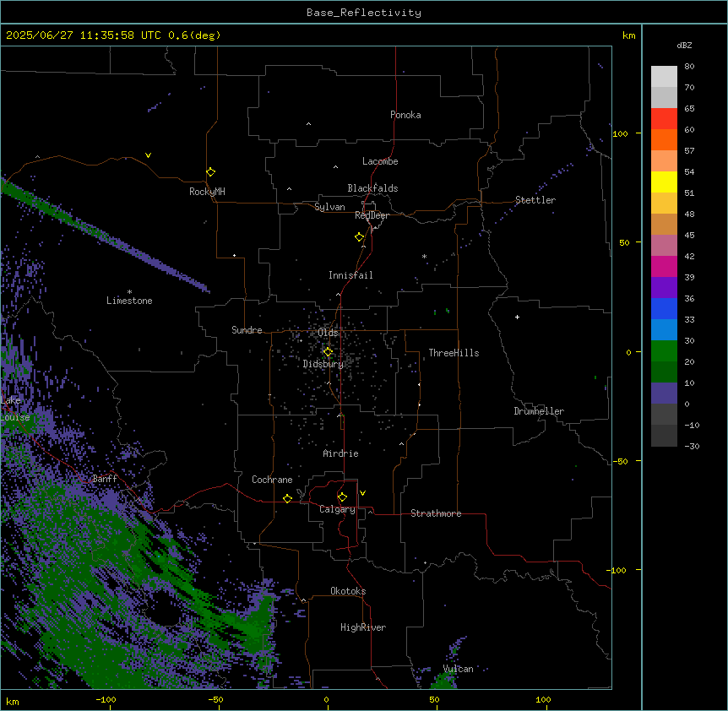Select the yellow diamond marker between Olds and Didsbury
728x711 pixels.
(x=328, y=352)
